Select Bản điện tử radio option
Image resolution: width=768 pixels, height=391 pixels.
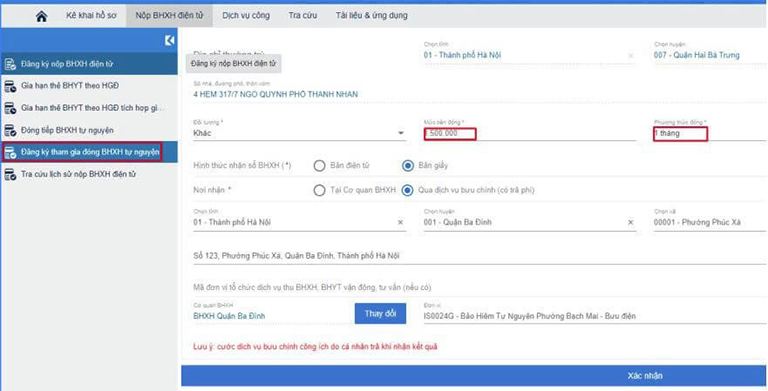coord(319,166)
